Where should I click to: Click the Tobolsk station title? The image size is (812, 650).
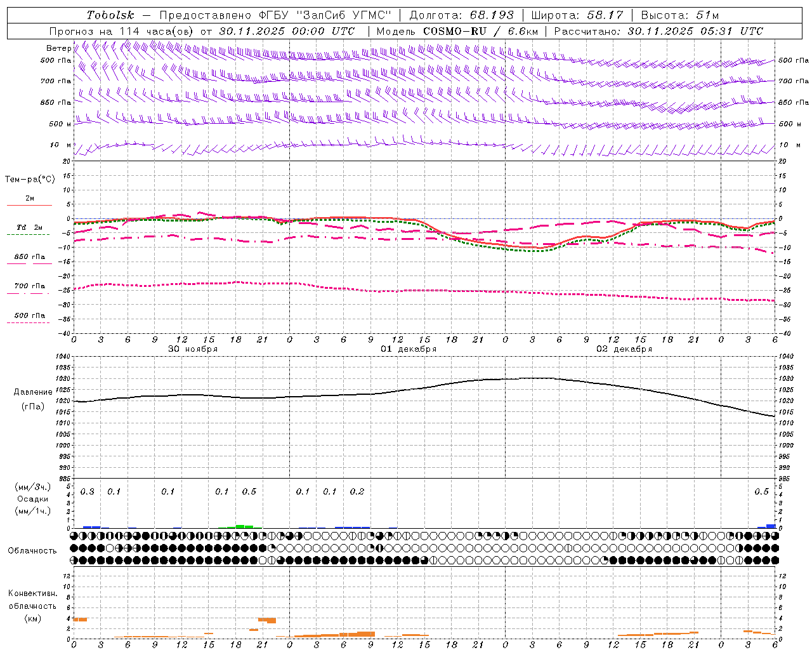110,15
